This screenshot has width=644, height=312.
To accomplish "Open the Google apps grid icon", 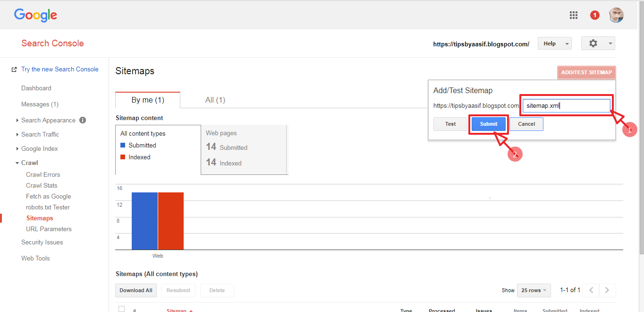I will [574, 15].
